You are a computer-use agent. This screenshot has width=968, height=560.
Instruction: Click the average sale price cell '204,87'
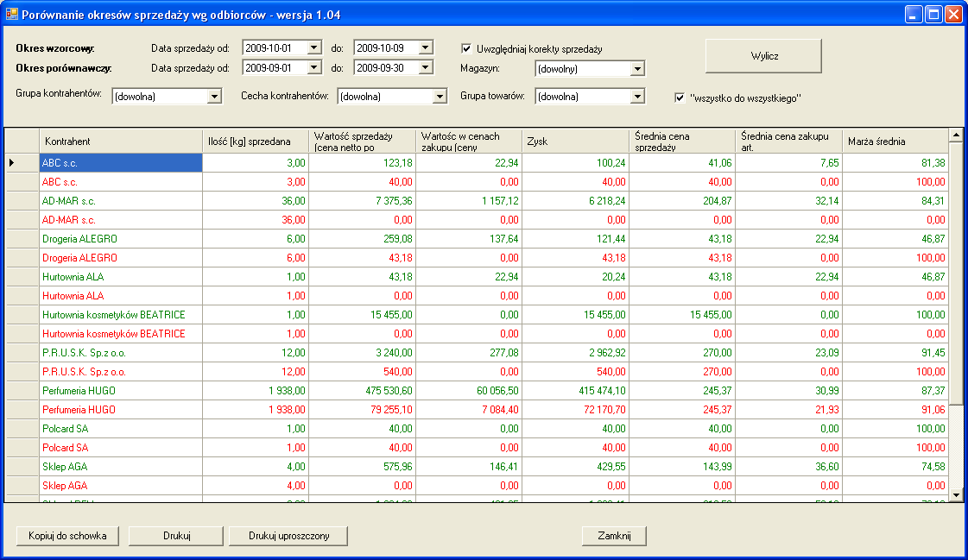(682, 201)
